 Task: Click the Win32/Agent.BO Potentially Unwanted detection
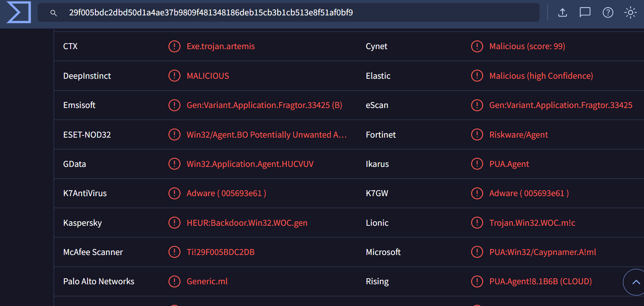coord(267,135)
